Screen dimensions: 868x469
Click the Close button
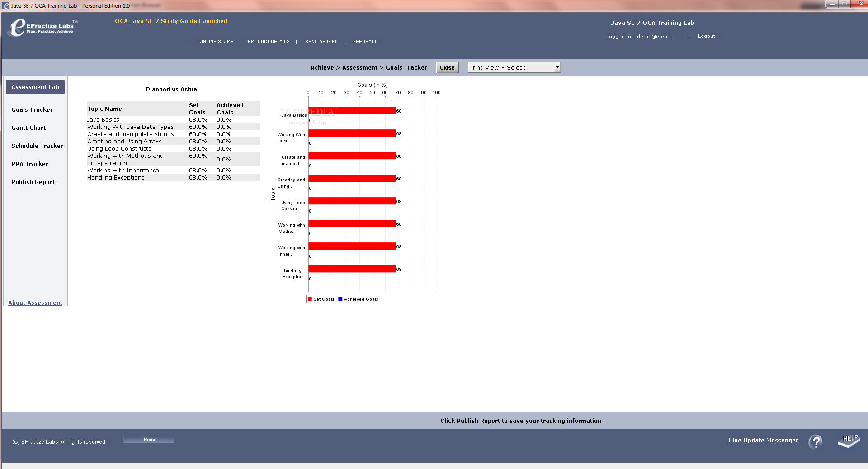click(447, 67)
